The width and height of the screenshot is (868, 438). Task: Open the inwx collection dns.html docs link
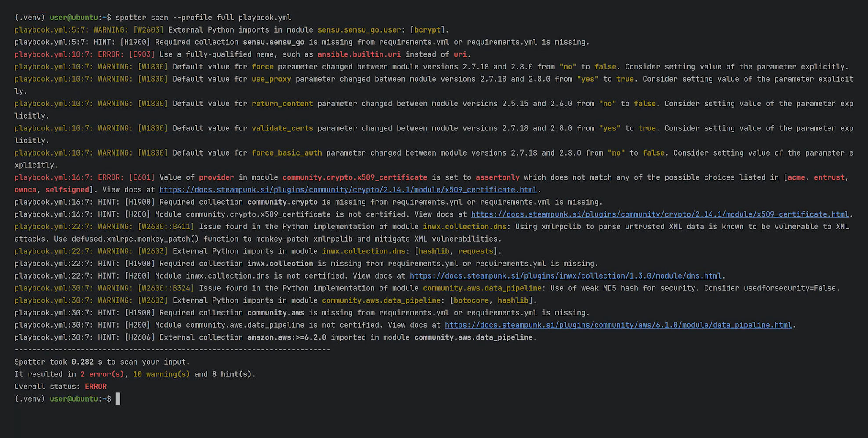(x=565, y=276)
